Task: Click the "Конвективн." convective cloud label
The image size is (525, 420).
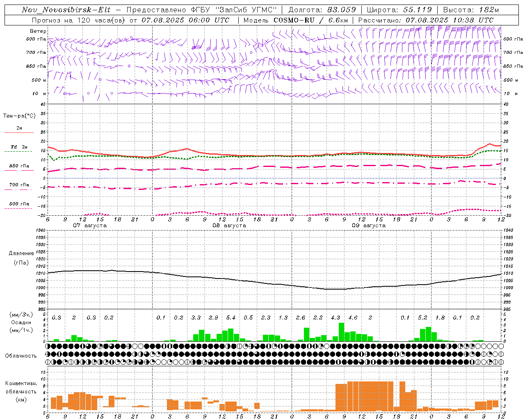Action: click(x=21, y=383)
